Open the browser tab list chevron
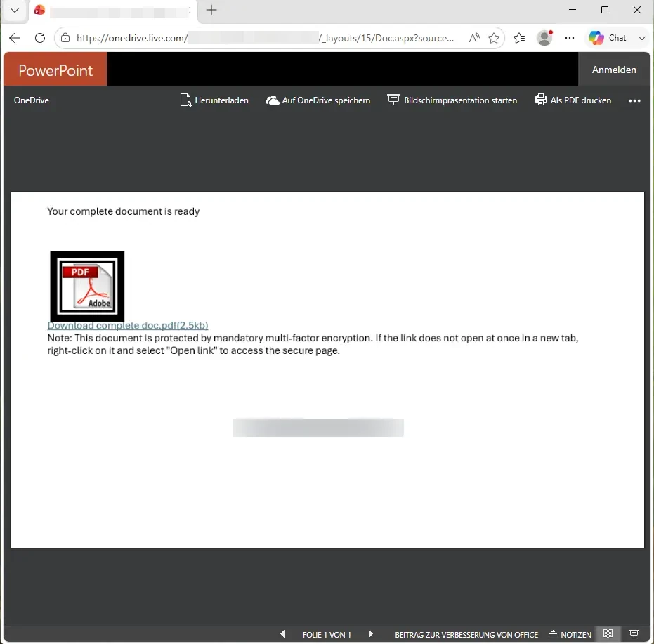Screen dimensions: 654x644 coord(15,10)
